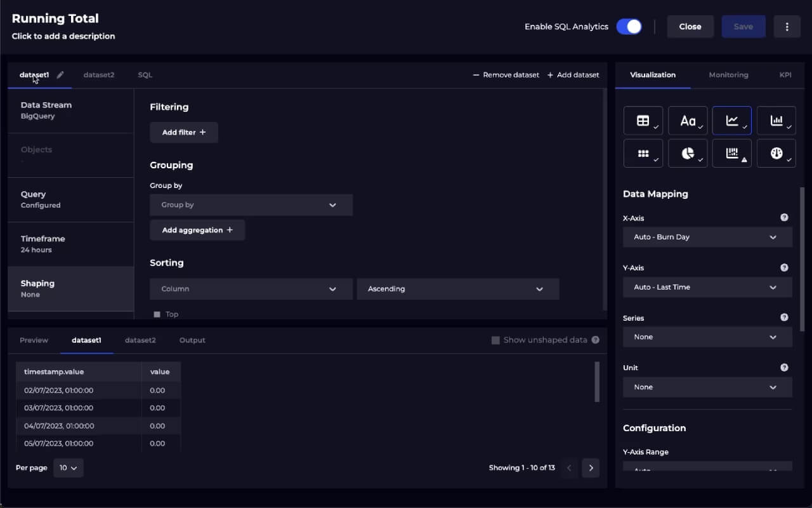The image size is (812, 508).
Task: Click Add dataset
Action: pyautogui.click(x=573, y=75)
